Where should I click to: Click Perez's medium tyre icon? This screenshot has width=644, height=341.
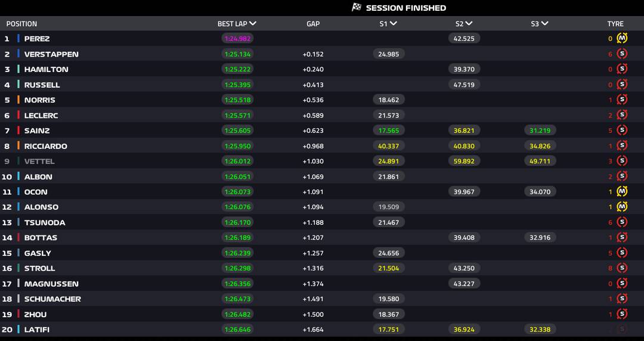pyautogui.click(x=622, y=38)
